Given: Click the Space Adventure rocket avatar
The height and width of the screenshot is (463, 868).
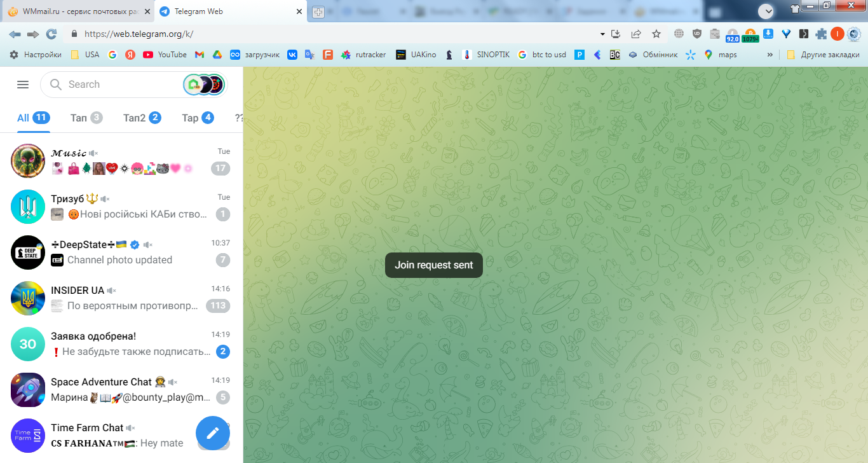Looking at the screenshot, I should point(28,390).
